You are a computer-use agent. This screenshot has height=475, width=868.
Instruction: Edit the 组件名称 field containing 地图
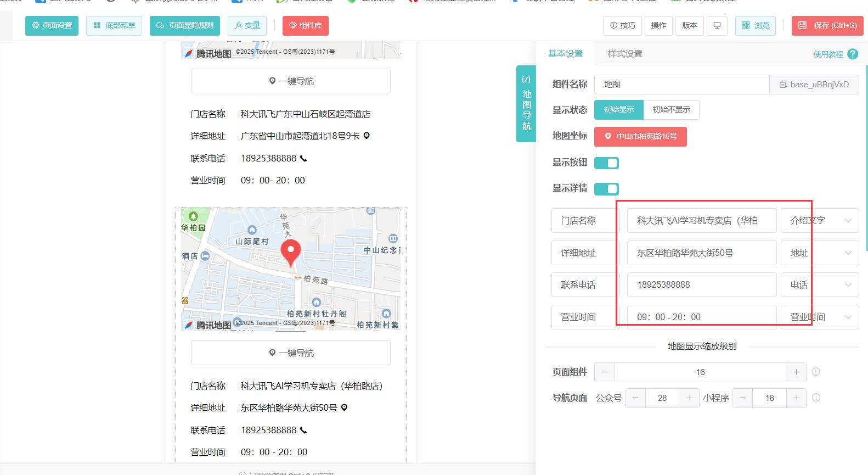click(x=682, y=85)
